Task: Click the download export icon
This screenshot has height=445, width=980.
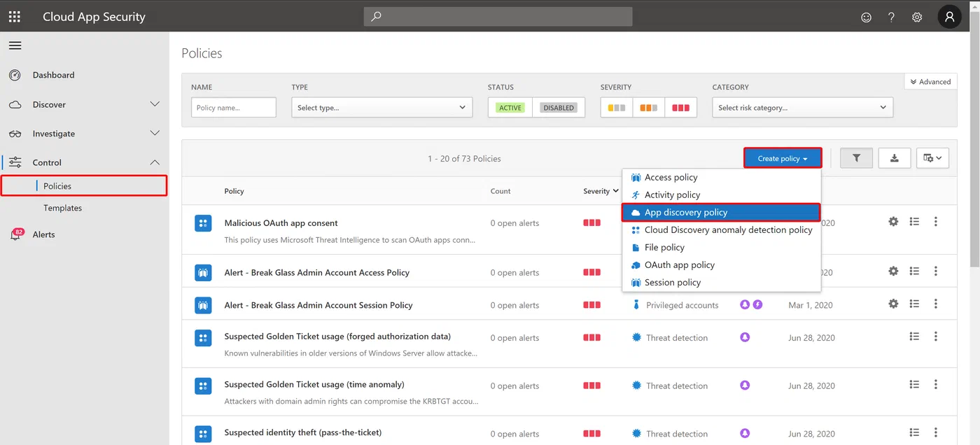Action: point(894,158)
